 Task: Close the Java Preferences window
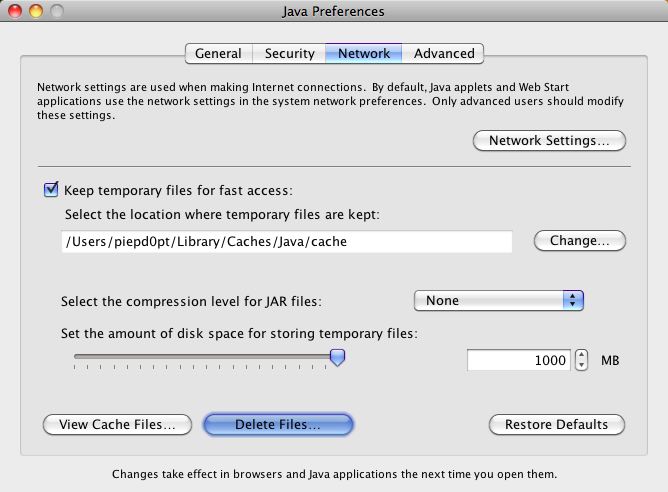click(x=15, y=11)
